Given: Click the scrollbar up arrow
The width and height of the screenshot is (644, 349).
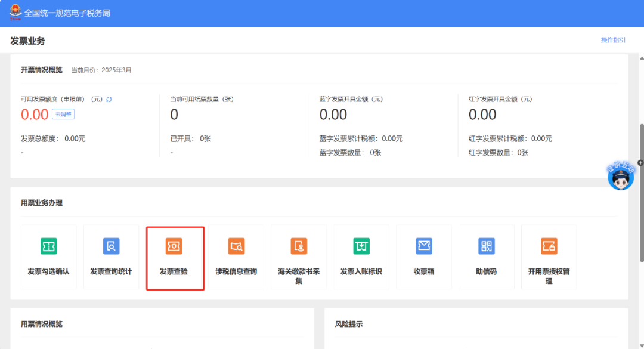Looking at the screenshot, I should coord(641,58).
